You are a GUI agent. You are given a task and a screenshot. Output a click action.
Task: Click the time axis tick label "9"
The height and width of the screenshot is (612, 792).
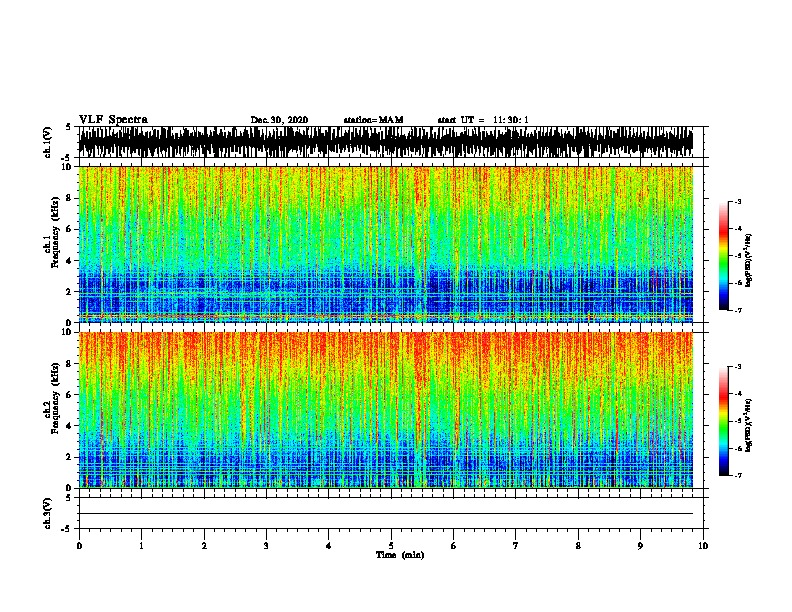point(640,546)
